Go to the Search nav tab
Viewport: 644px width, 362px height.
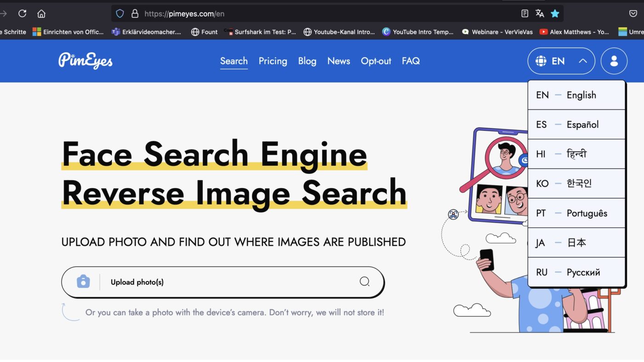click(x=234, y=61)
